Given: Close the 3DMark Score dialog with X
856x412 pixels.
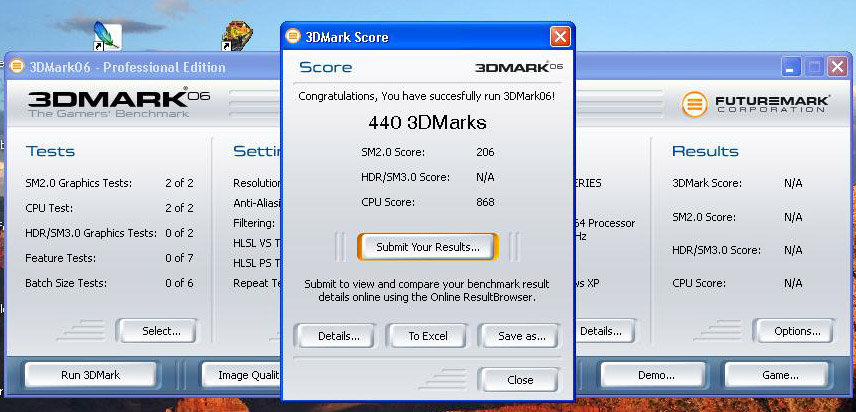Looking at the screenshot, I should [x=560, y=37].
